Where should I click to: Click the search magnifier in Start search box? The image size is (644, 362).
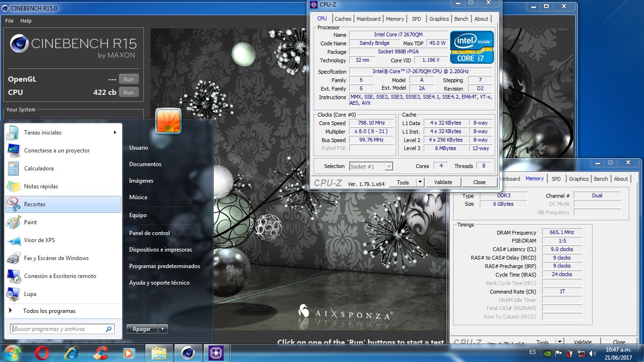pos(109,329)
